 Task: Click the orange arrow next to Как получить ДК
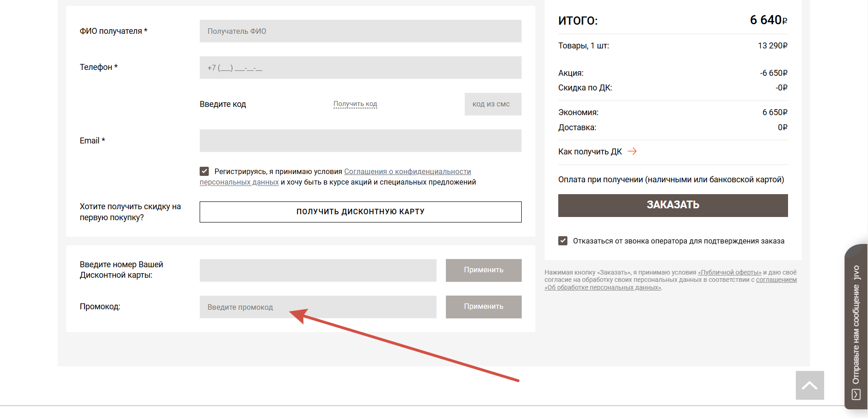click(x=632, y=151)
